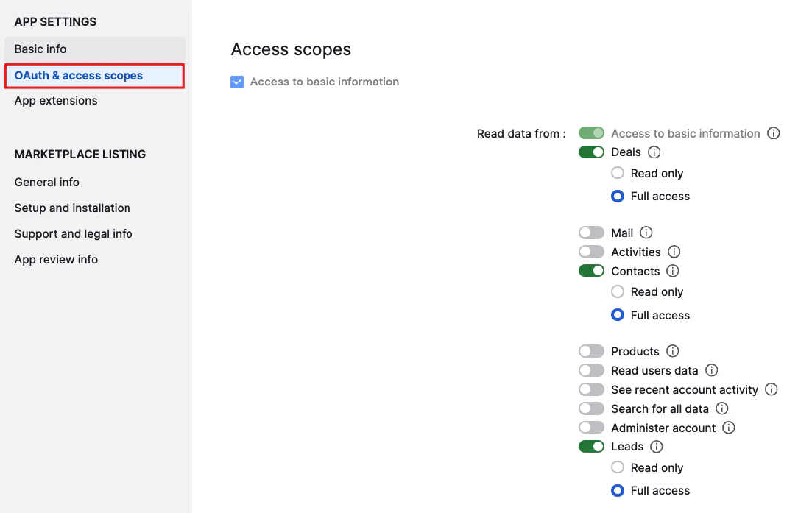Select Read only access for Deals

617,172
